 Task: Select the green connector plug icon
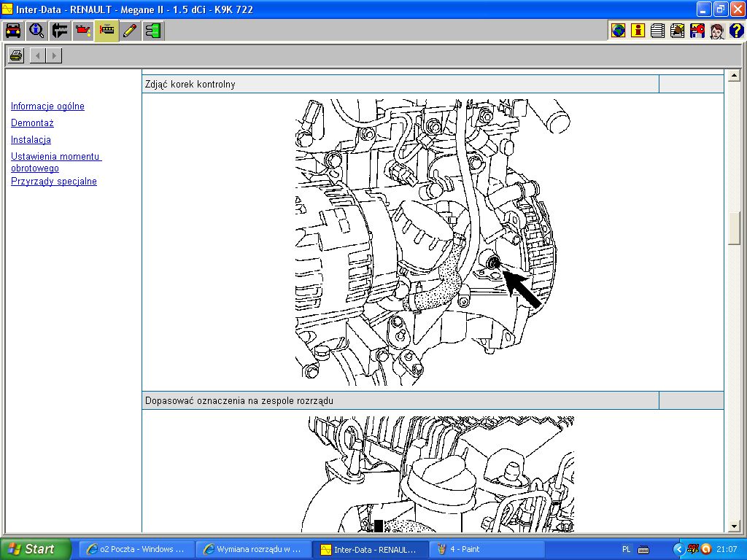coord(153,31)
